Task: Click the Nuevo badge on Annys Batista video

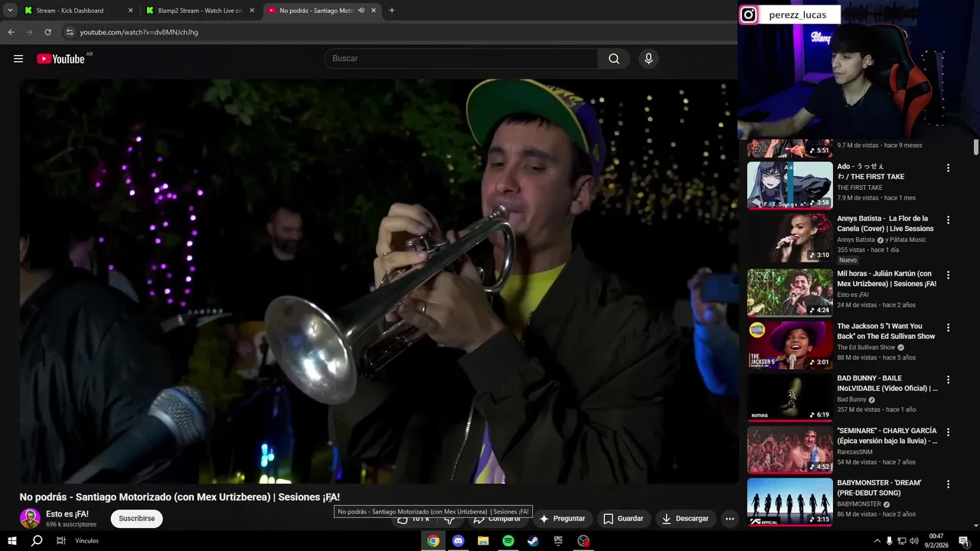Action: point(848,260)
